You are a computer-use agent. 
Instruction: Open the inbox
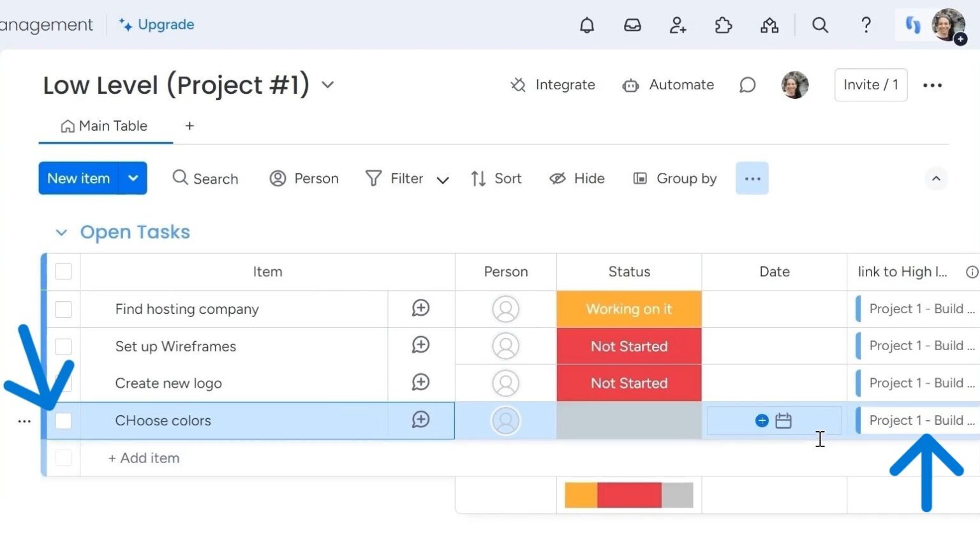(632, 26)
